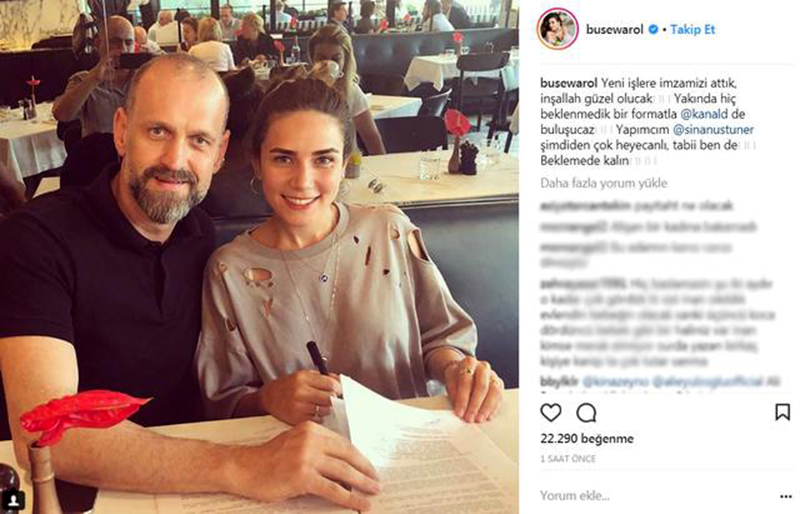Screen dimensions: 800x514
Task: Click the main post photo
Action: [x=259, y=257]
